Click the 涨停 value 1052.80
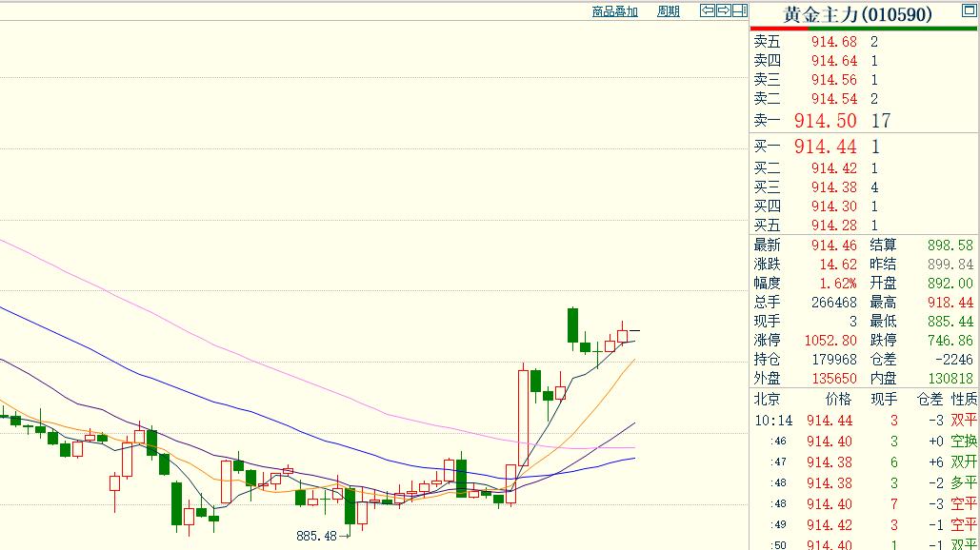 click(x=830, y=341)
